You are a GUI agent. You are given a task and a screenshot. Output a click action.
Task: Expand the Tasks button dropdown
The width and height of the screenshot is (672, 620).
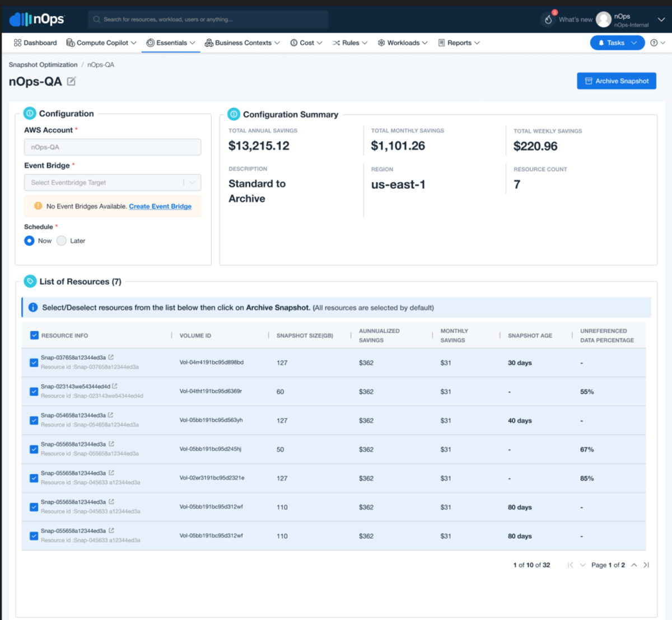pyautogui.click(x=634, y=43)
